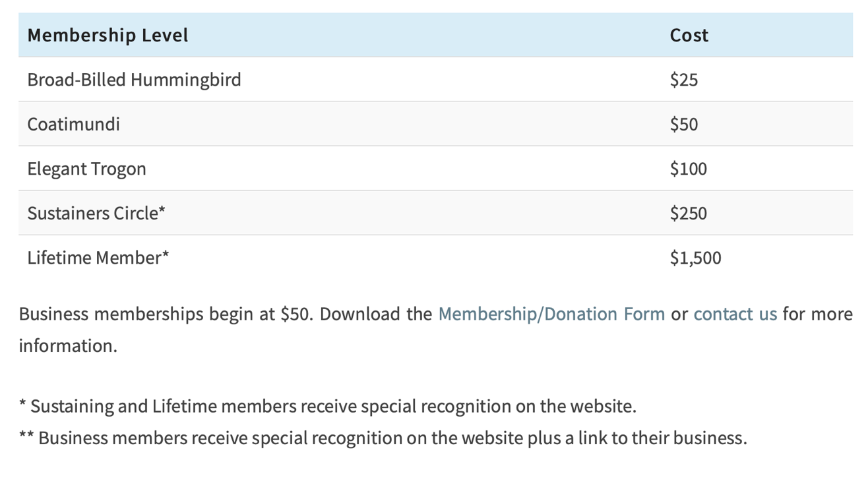Image resolution: width=868 pixels, height=493 pixels.
Task: Select the Sustainers Circle* membership cell
Action: [x=96, y=213]
